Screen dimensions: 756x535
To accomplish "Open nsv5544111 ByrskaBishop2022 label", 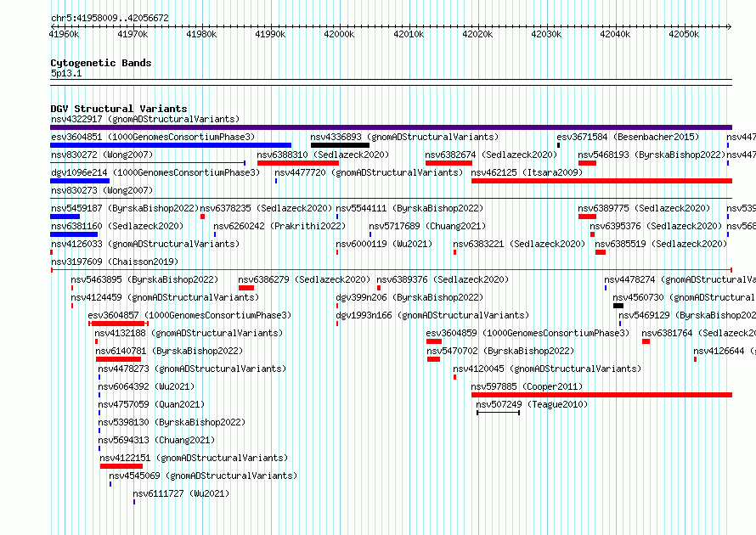I will (x=409, y=208).
